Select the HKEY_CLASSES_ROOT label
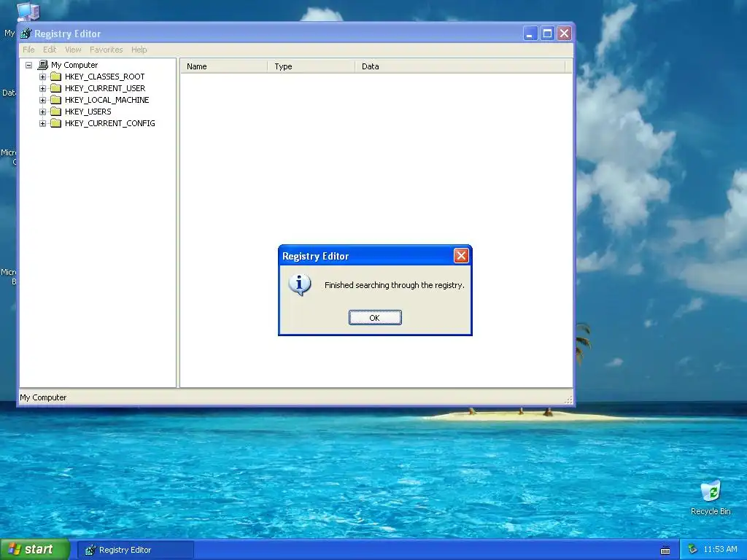 (x=105, y=77)
